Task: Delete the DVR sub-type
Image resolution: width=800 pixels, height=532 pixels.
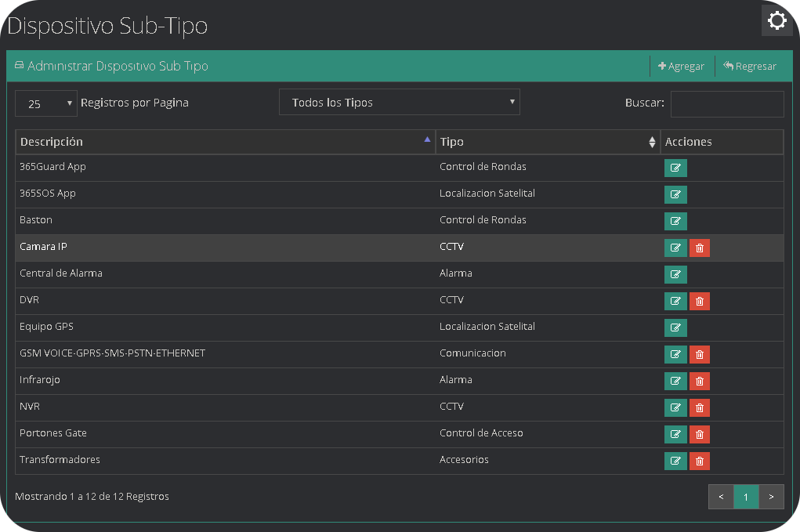Action: pos(700,302)
